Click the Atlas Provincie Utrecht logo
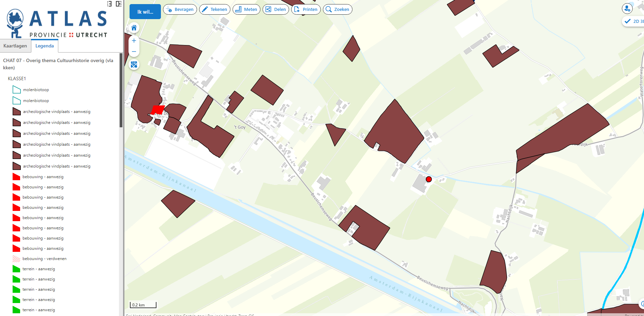This screenshot has height=316, width=644. (x=57, y=23)
